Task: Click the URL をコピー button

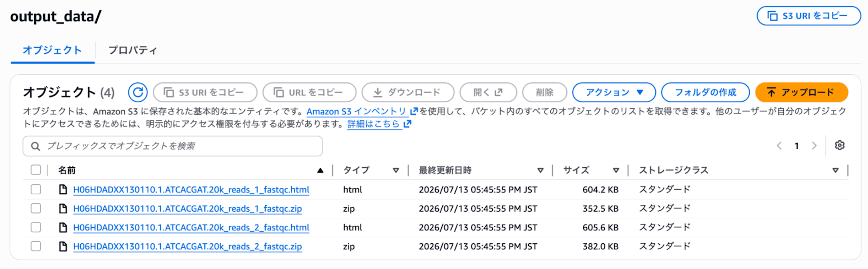Action: coord(309,92)
